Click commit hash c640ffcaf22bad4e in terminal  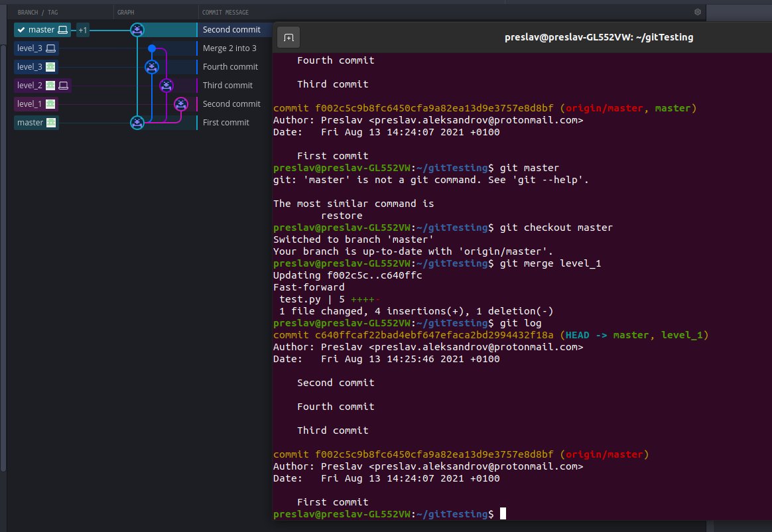click(434, 336)
